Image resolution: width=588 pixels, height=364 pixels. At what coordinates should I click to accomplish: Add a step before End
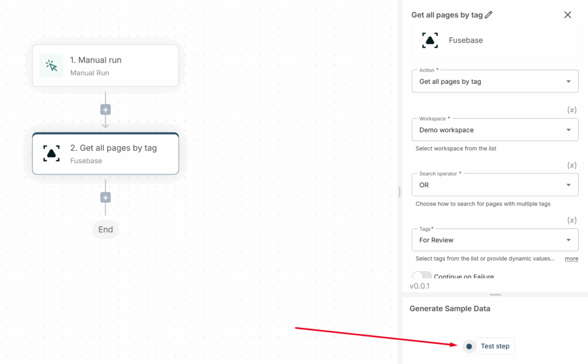pos(106,198)
